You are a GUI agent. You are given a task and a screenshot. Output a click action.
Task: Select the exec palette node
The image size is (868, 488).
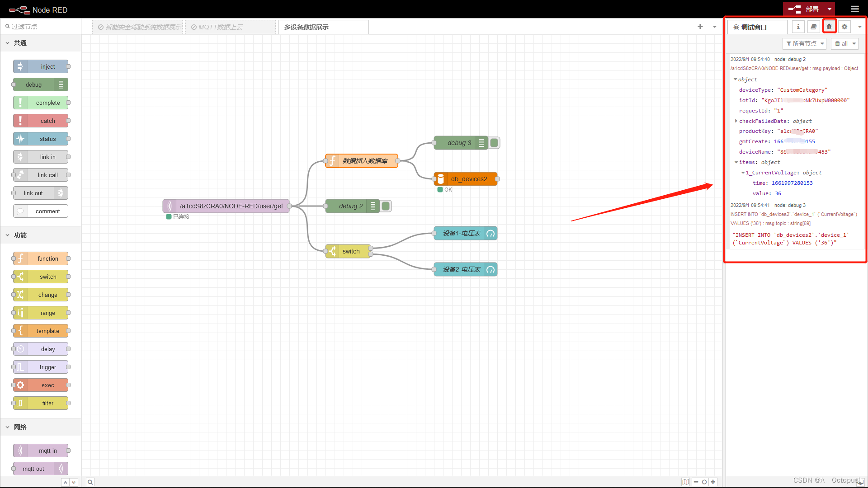point(41,385)
